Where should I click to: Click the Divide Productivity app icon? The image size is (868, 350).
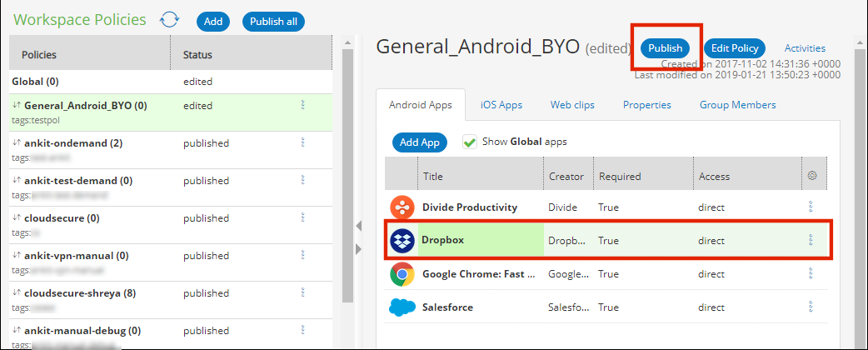point(402,207)
